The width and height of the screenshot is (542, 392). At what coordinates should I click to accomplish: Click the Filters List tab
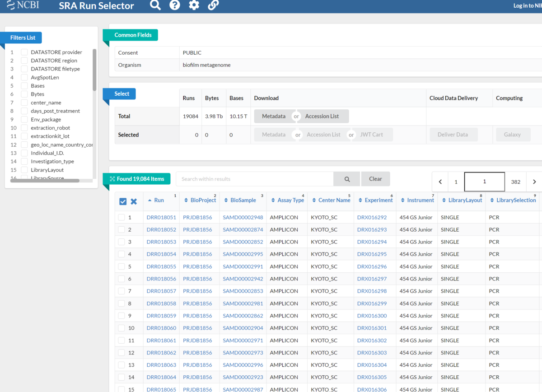tap(23, 37)
